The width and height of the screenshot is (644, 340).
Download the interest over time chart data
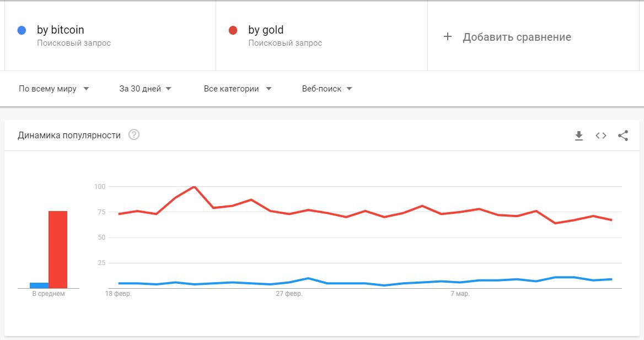(579, 136)
